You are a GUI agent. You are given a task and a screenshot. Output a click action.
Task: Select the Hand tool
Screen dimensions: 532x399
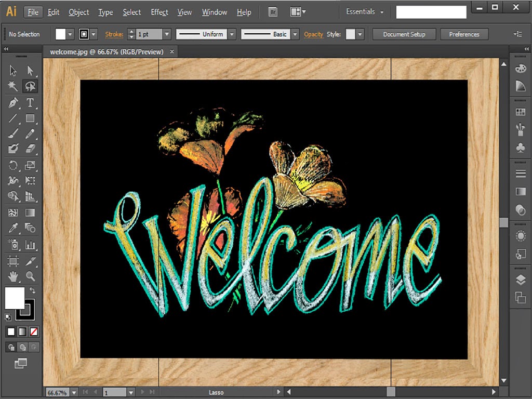click(13, 276)
